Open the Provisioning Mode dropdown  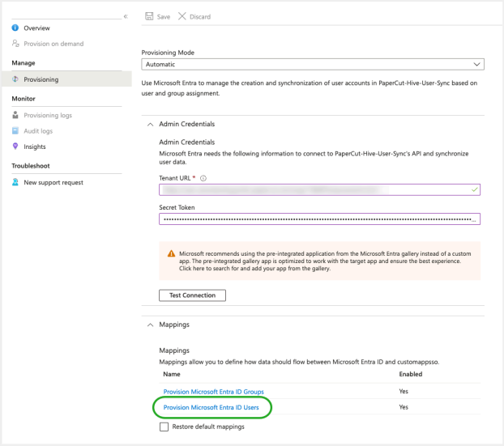(x=313, y=64)
